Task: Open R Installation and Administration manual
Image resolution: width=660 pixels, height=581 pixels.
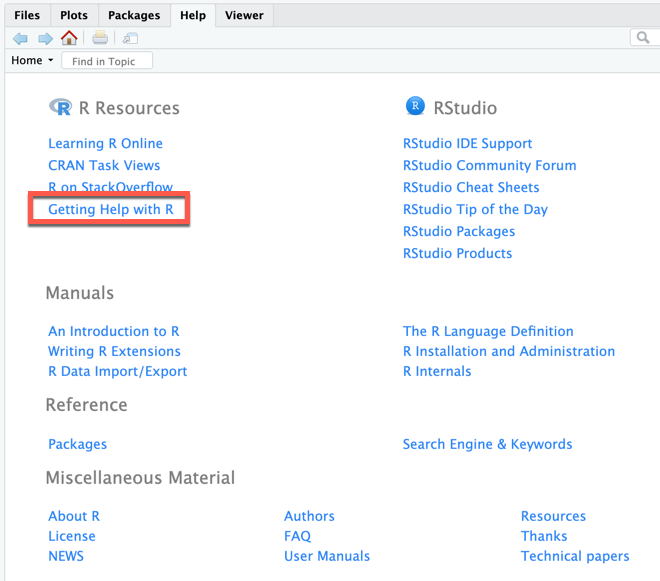Action: [509, 351]
